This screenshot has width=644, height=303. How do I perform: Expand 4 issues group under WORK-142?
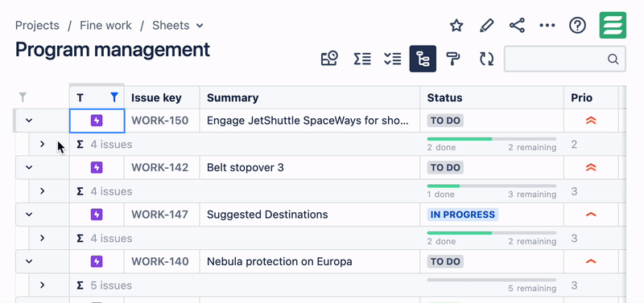42,191
